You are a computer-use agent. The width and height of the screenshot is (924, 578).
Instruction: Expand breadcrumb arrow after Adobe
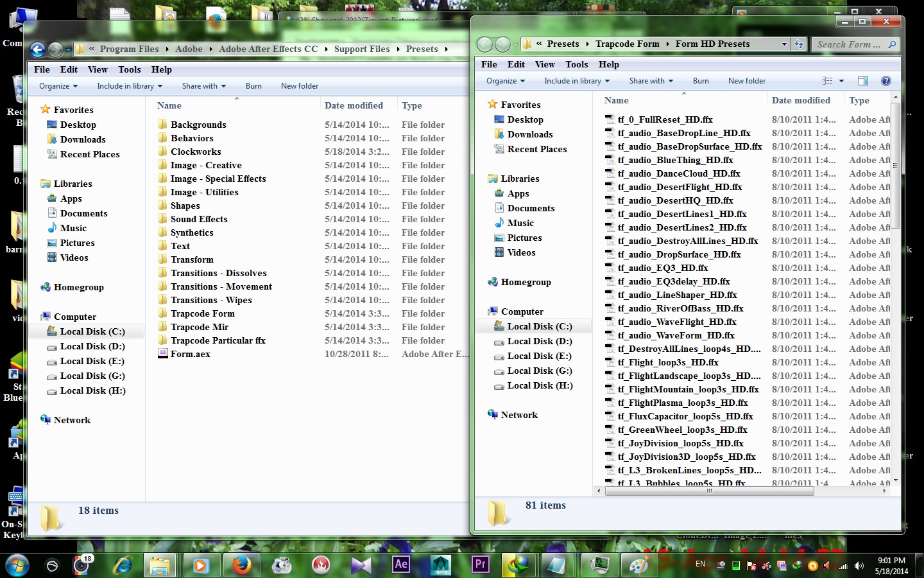coord(211,49)
